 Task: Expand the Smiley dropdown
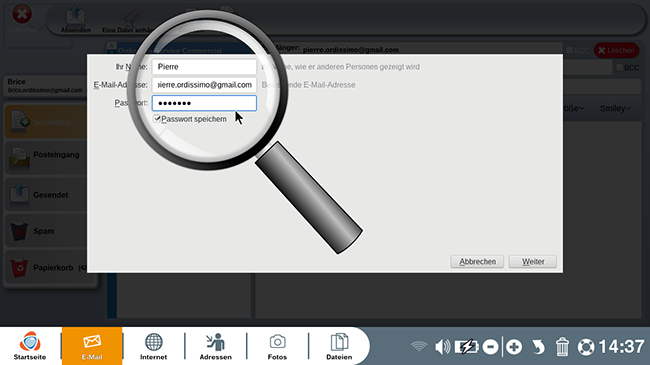click(615, 108)
